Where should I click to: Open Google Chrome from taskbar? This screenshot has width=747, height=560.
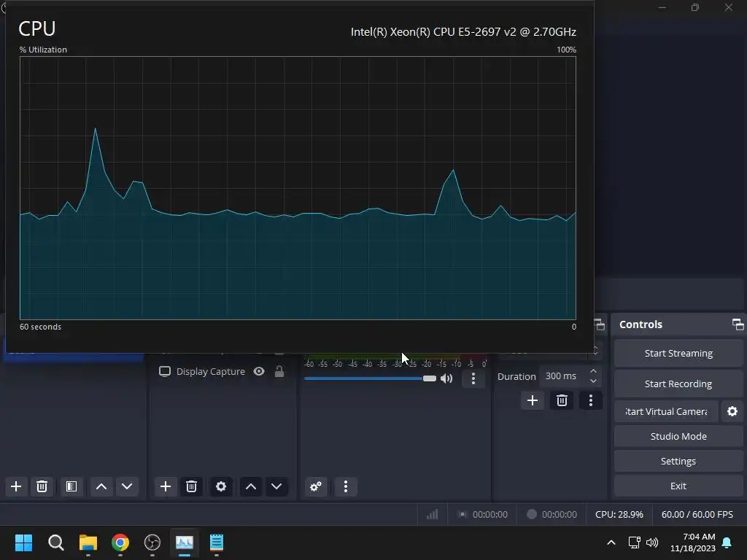pyautogui.click(x=120, y=542)
